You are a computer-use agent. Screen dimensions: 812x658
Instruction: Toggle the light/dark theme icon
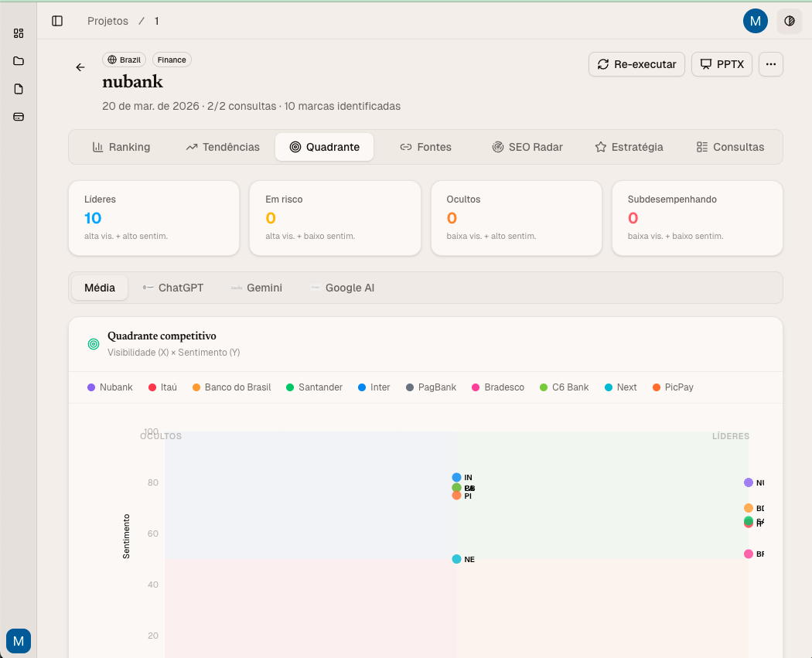tap(789, 21)
